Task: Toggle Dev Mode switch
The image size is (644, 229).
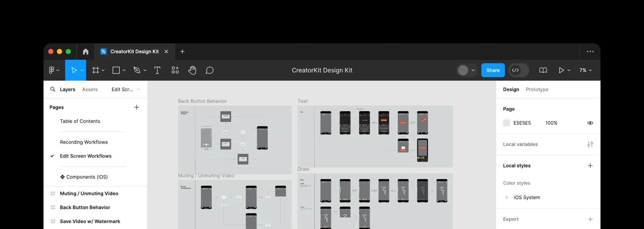Action: coord(519,70)
